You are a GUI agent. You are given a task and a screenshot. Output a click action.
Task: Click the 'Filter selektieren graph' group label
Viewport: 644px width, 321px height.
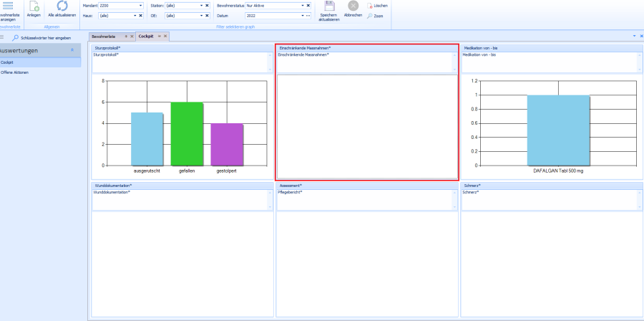(x=235, y=27)
